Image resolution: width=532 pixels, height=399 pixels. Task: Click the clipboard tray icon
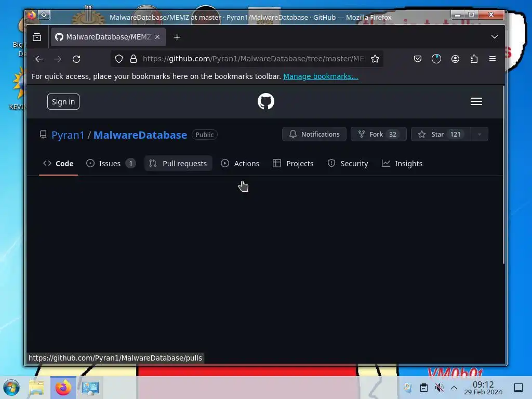[424, 388]
